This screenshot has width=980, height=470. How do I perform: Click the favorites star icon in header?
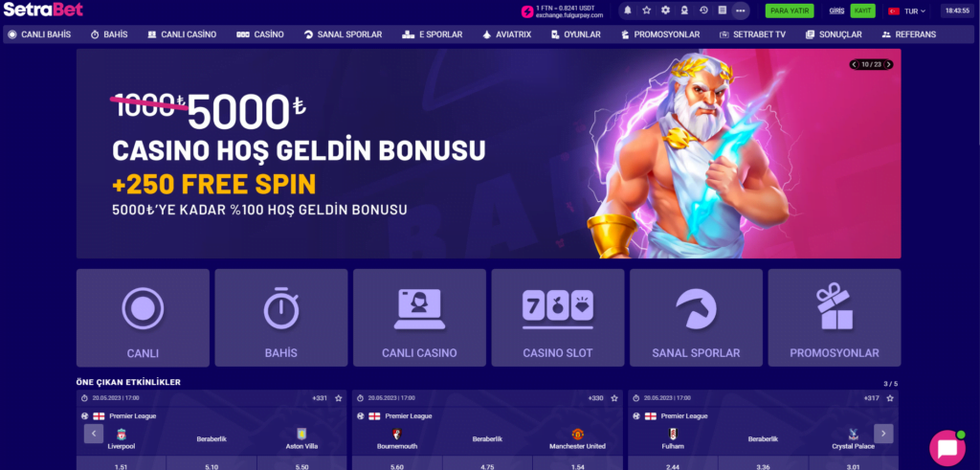646,10
